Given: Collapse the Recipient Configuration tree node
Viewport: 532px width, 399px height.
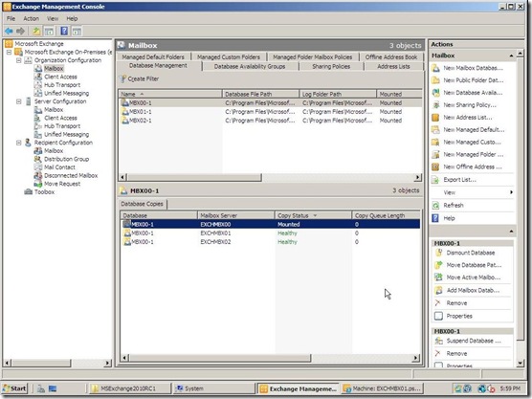Looking at the screenshot, I should tap(19, 143).
